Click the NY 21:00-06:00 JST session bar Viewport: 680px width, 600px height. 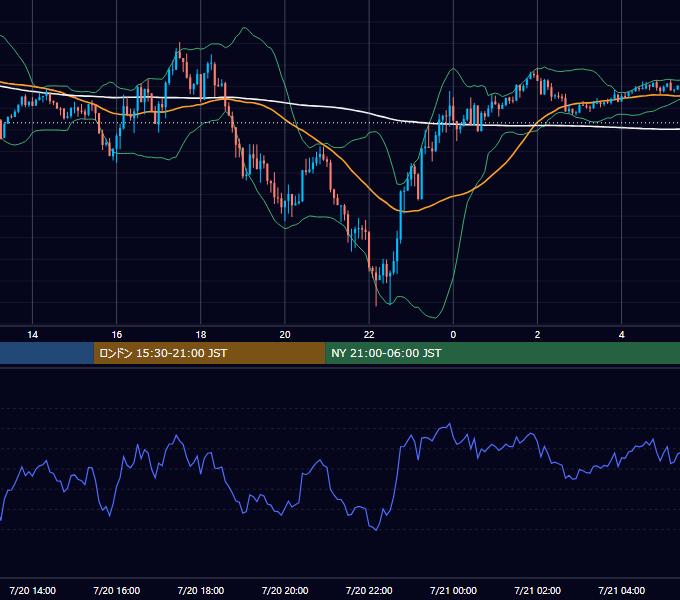point(503,353)
